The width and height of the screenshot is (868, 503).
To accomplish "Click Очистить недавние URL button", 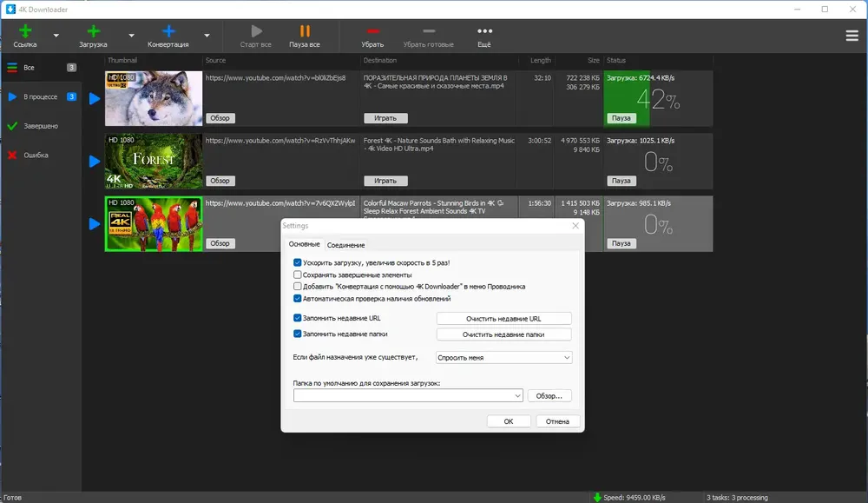I will point(503,319).
